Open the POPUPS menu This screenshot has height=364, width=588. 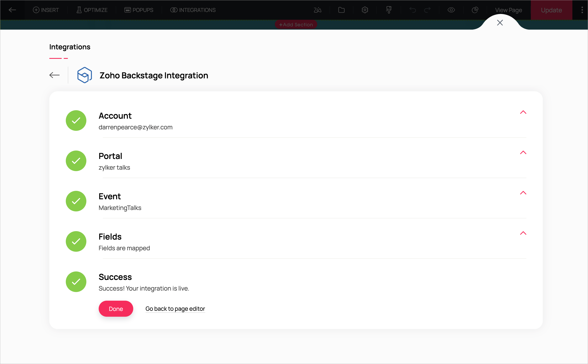coord(139,10)
